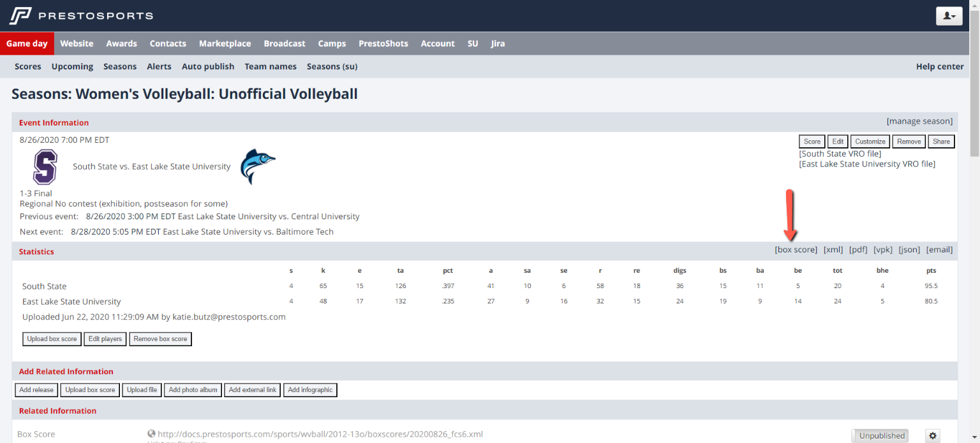Viewport: 980px width, 443px height.
Task: Click the pct column header
Action: click(448, 270)
